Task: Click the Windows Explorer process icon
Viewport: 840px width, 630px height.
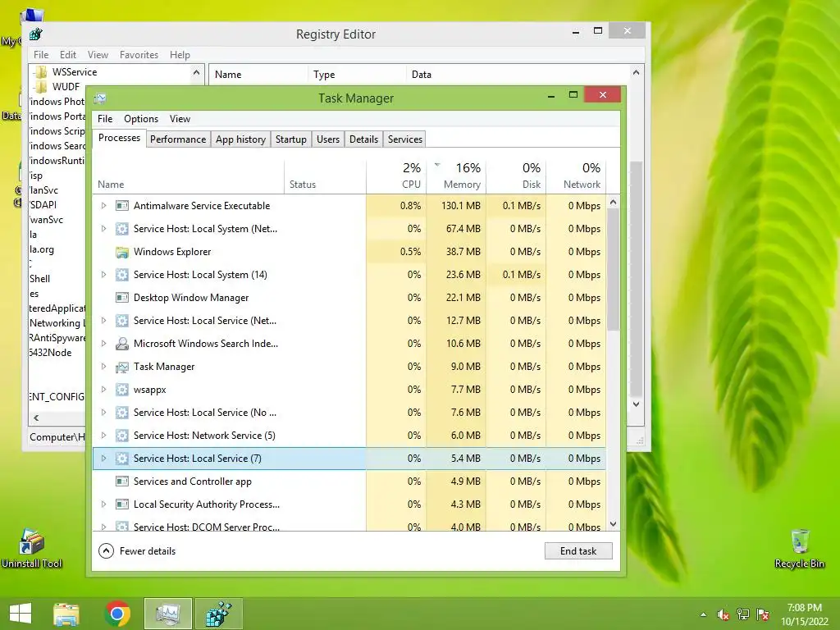Action: pyautogui.click(x=122, y=252)
